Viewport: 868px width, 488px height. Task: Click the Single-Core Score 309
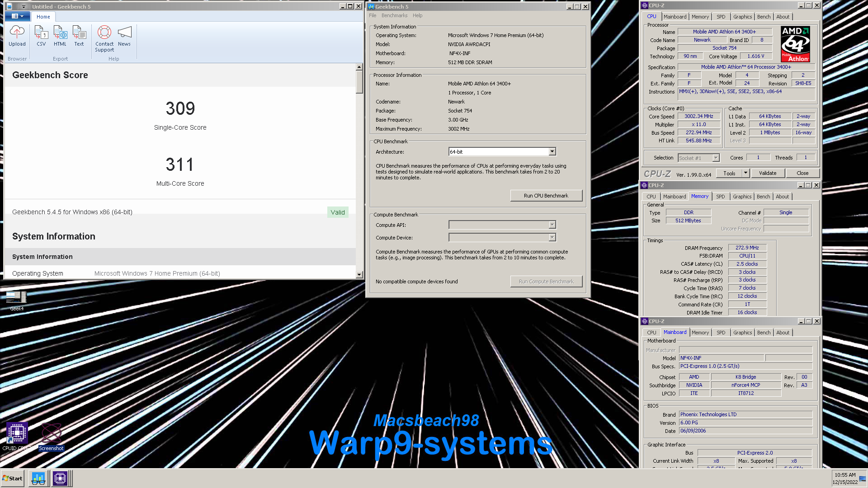click(180, 108)
